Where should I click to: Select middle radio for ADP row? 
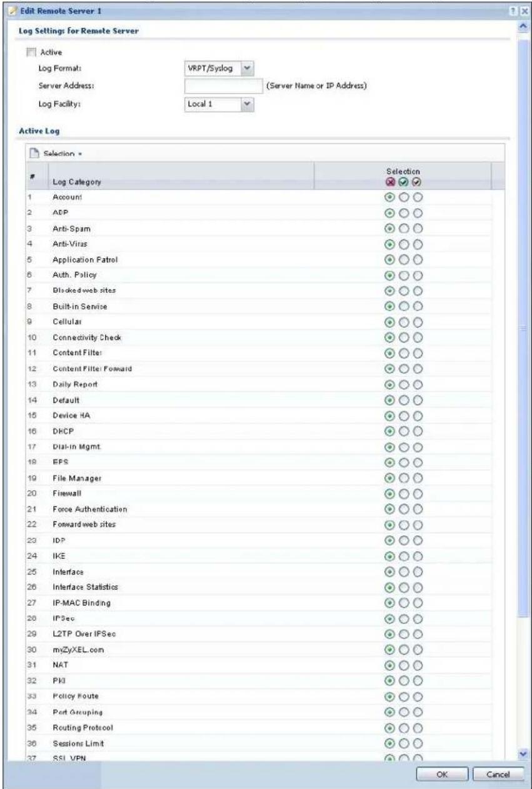(404, 212)
